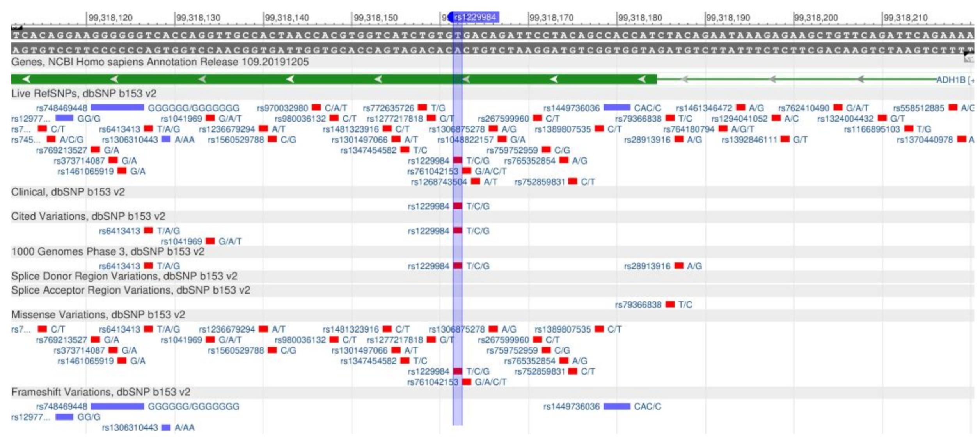Select rs6413413 in the 1000 Genomes track
Screen dimensions: 980x444
point(140,266)
